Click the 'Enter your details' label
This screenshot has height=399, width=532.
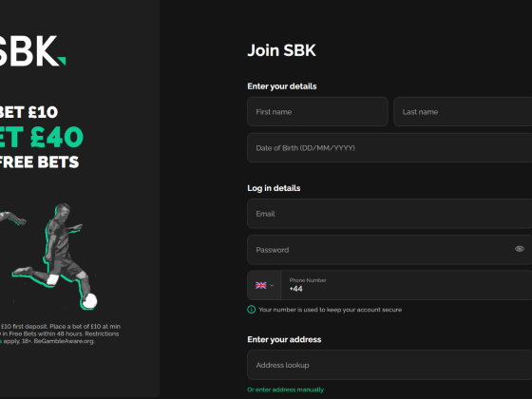pos(282,86)
